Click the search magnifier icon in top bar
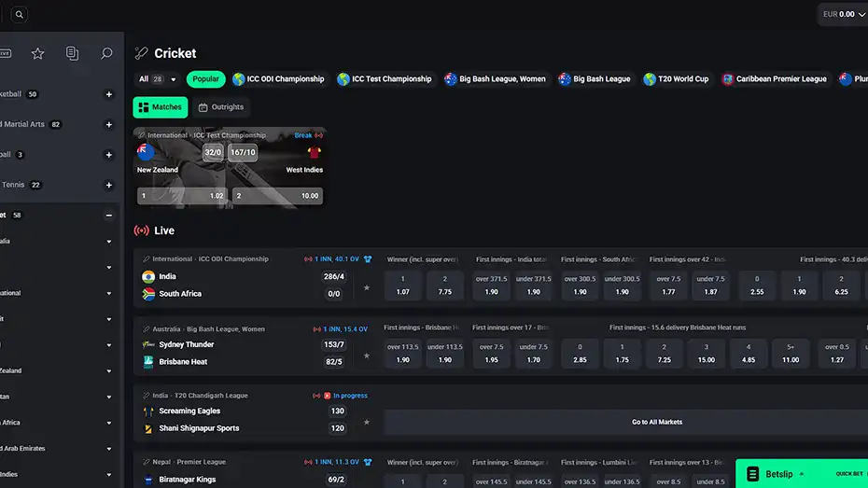The width and height of the screenshot is (868, 488). pyautogui.click(x=20, y=15)
